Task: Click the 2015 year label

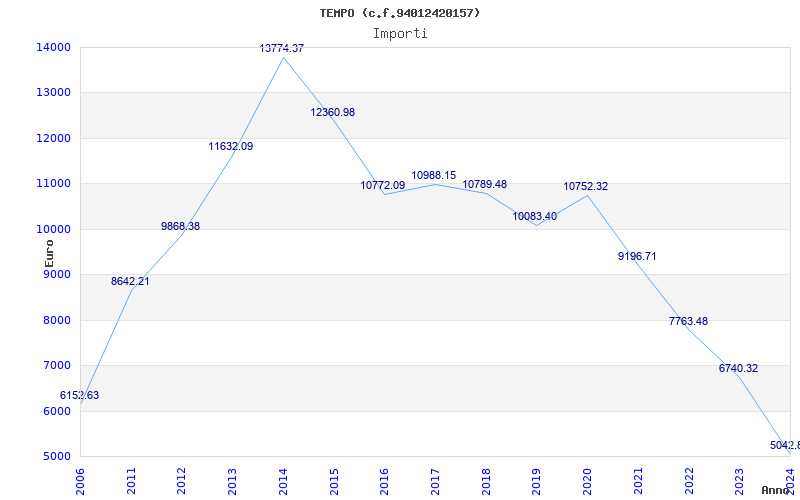Action: (x=334, y=482)
